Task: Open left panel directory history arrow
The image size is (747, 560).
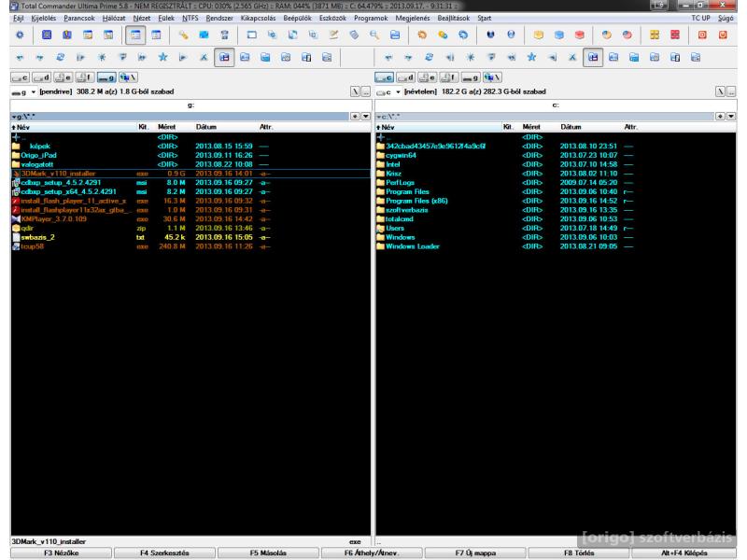Action: (x=366, y=116)
